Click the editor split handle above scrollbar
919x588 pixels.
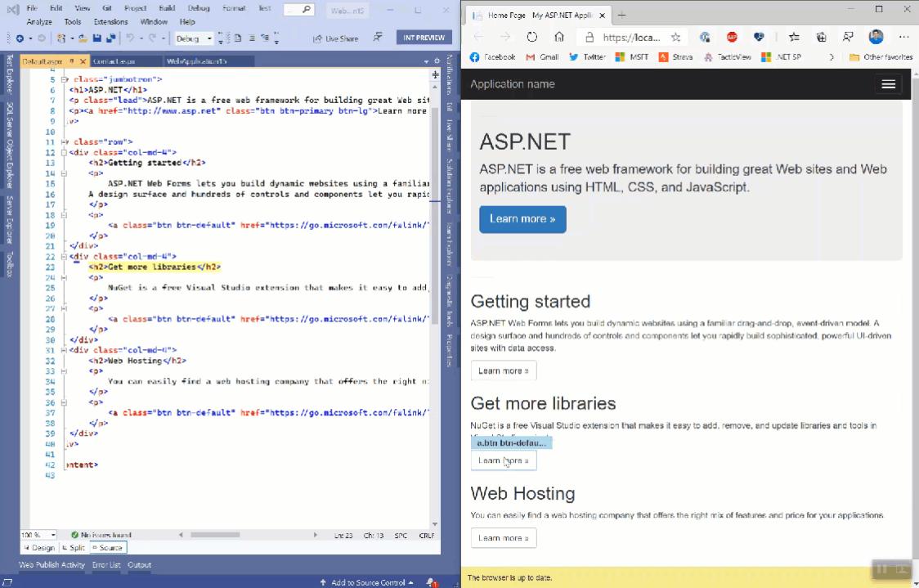(x=435, y=74)
